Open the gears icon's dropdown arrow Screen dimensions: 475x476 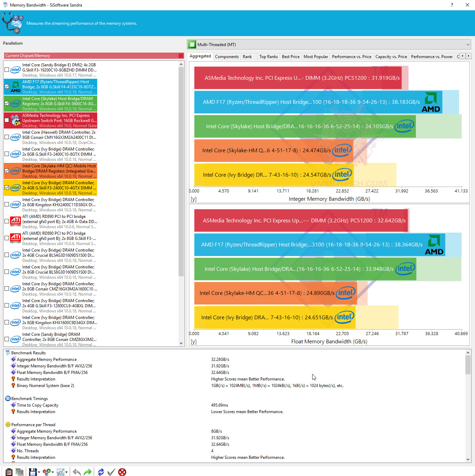53,472
